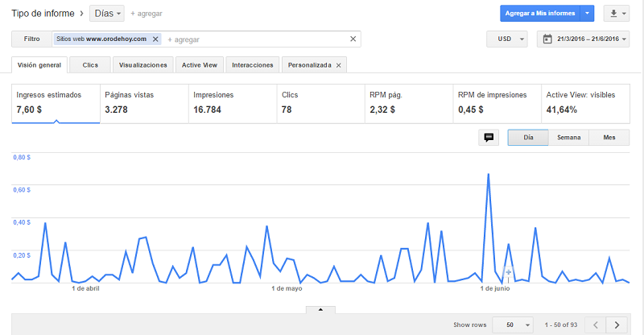This screenshot has width=644, height=335.
Task: Click the '1 de mayo' axis label
Action: pos(287,288)
